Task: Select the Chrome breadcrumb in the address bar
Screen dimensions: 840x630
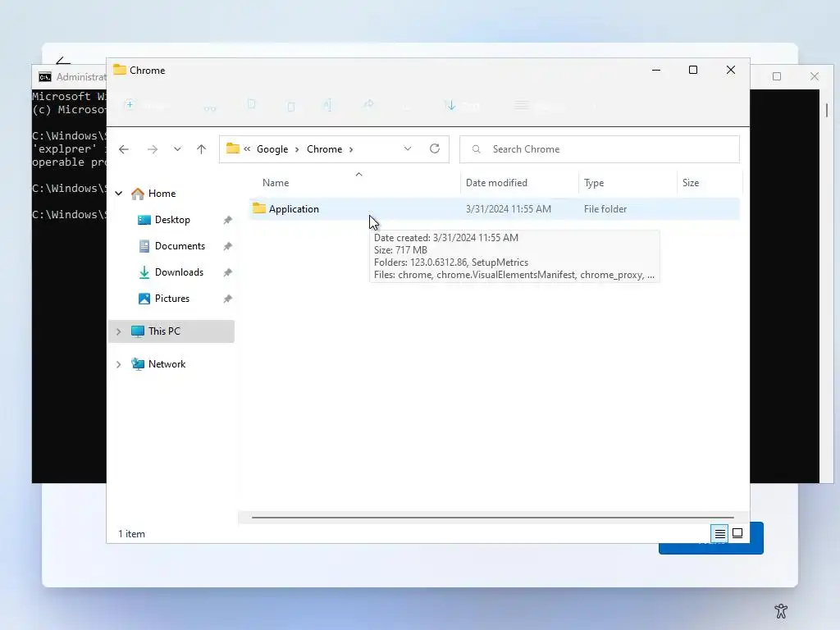Action: 324,149
